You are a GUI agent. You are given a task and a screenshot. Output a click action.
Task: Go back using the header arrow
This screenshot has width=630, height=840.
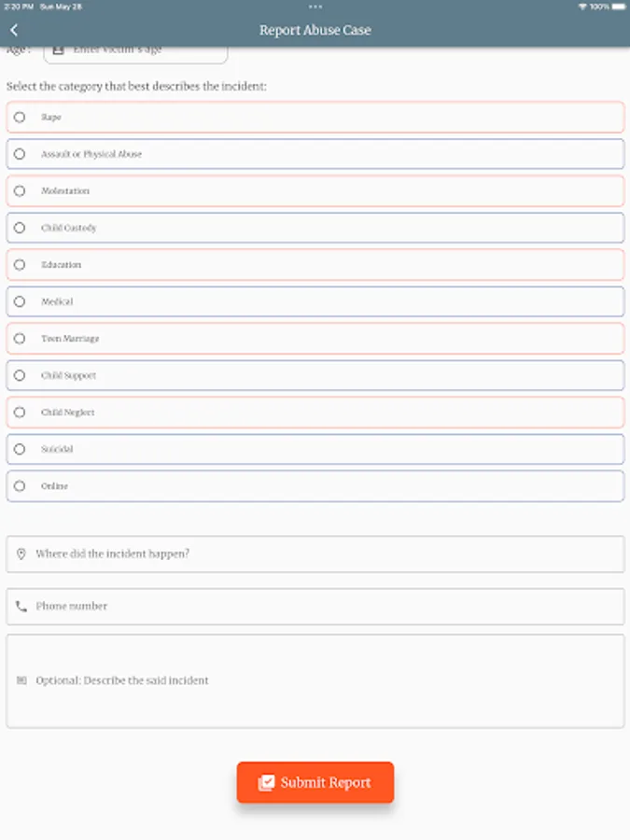14,31
